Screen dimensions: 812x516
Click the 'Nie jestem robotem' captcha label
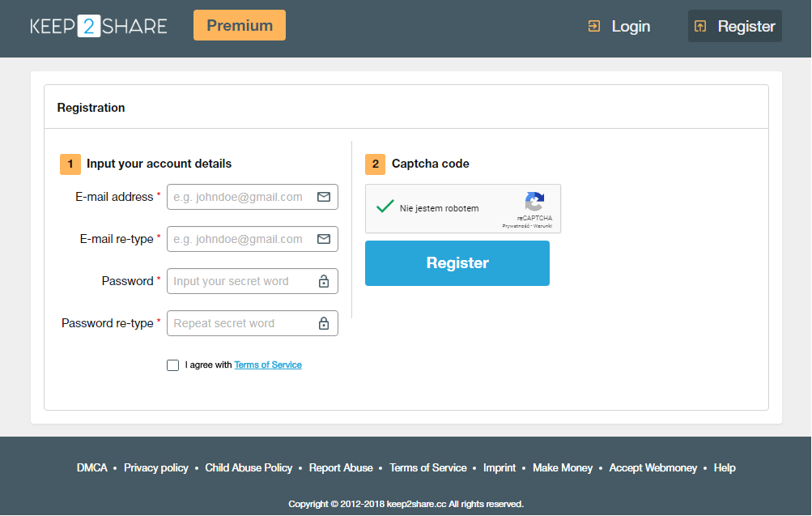point(439,208)
